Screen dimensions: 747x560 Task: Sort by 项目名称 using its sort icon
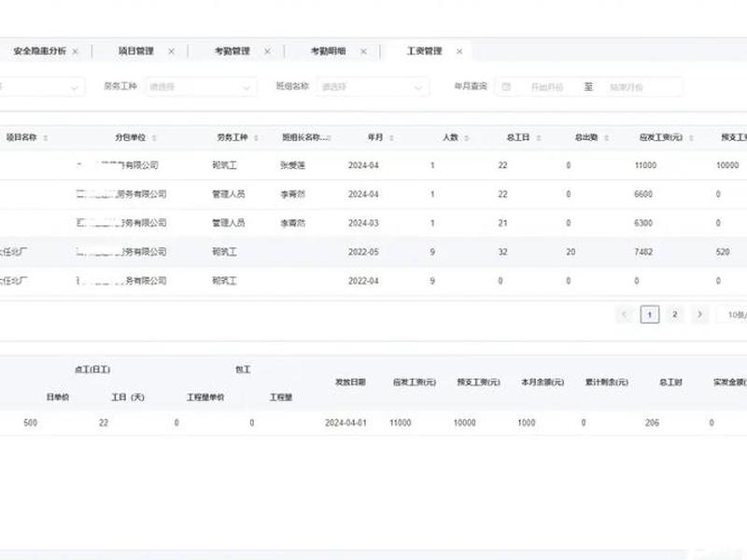(46, 138)
